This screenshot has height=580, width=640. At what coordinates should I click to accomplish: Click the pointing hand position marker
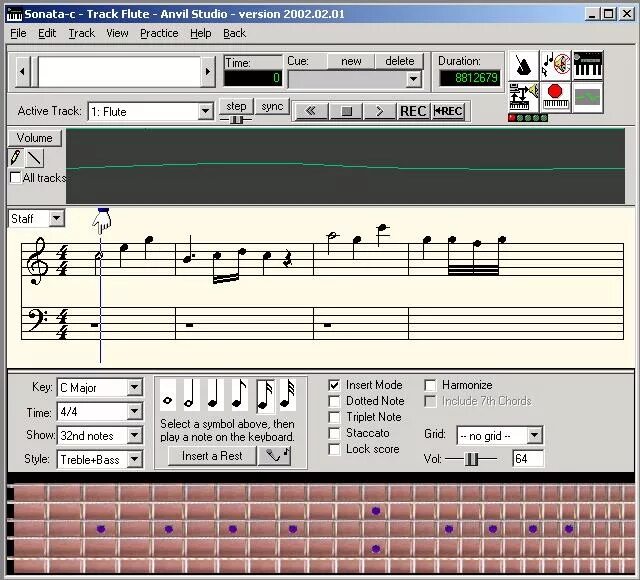point(102,221)
